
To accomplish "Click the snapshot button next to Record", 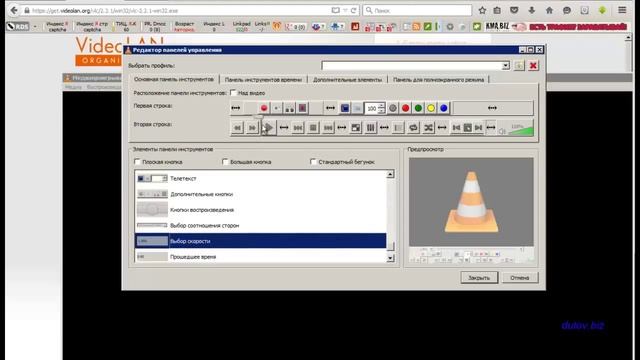I will (276, 108).
